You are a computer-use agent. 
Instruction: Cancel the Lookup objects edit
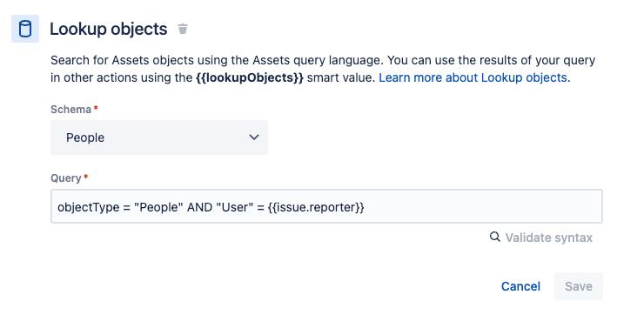(520, 286)
